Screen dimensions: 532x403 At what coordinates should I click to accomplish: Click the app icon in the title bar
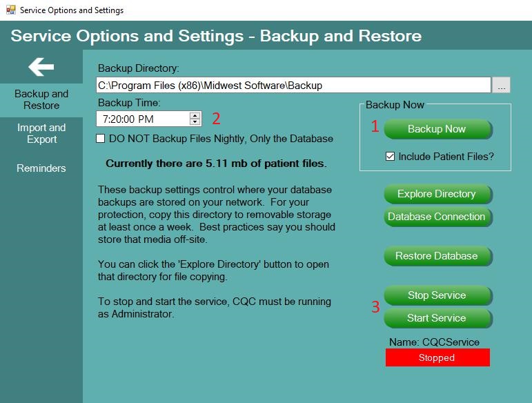pos(11,10)
